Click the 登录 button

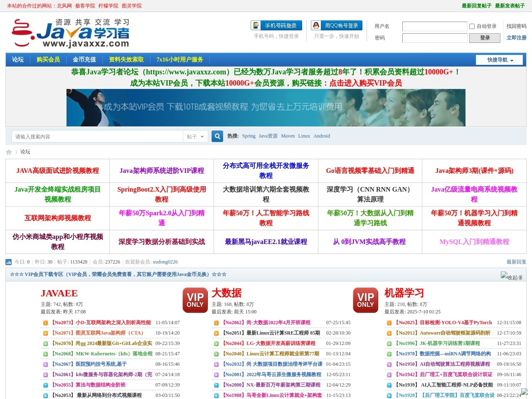tap(485, 38)
